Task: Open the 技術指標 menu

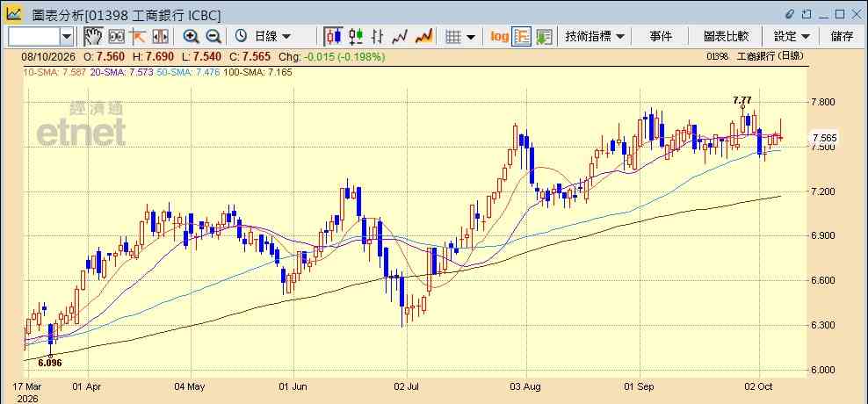Action: 595,37
